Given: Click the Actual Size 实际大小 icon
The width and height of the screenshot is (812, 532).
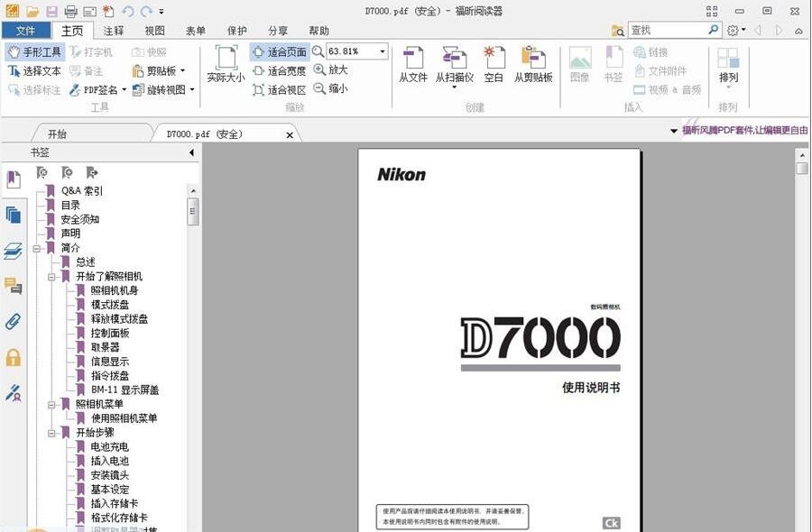Looking at the screenshot, I should 225,68.
